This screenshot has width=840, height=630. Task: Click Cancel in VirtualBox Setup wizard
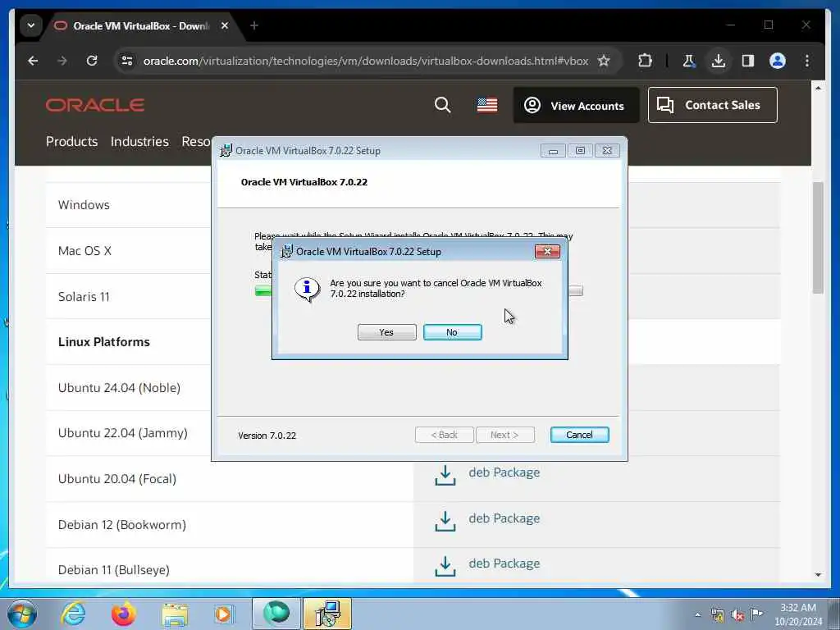(579, 435)
